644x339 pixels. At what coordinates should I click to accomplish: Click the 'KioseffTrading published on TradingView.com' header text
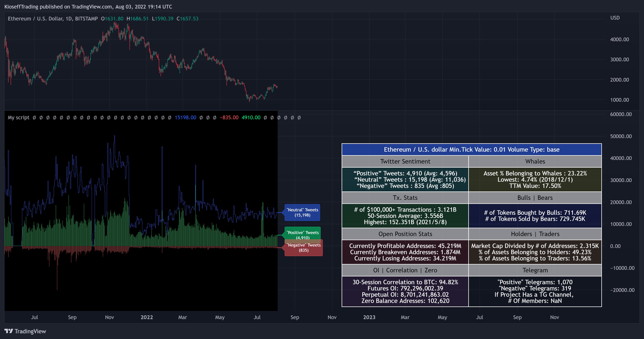[58, 7]
